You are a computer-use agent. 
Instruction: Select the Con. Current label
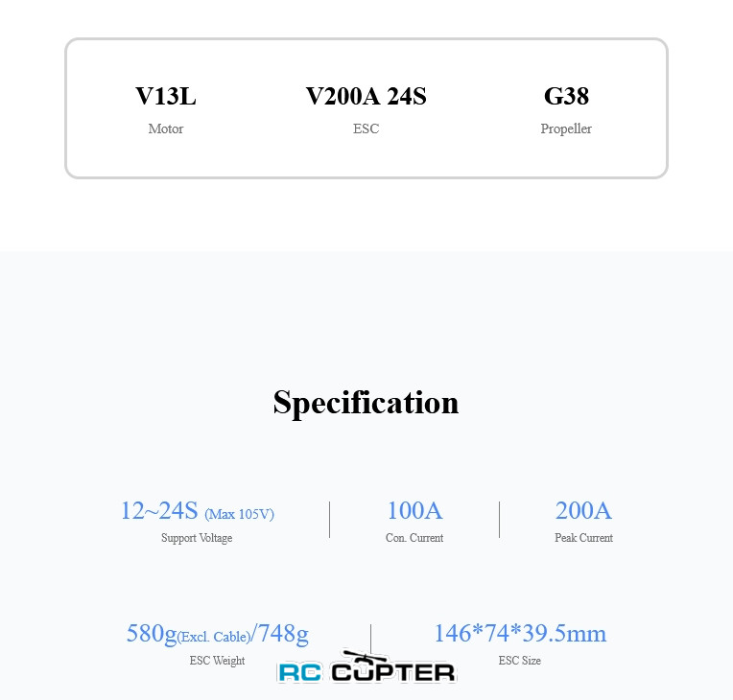click(x=414, y=538)
